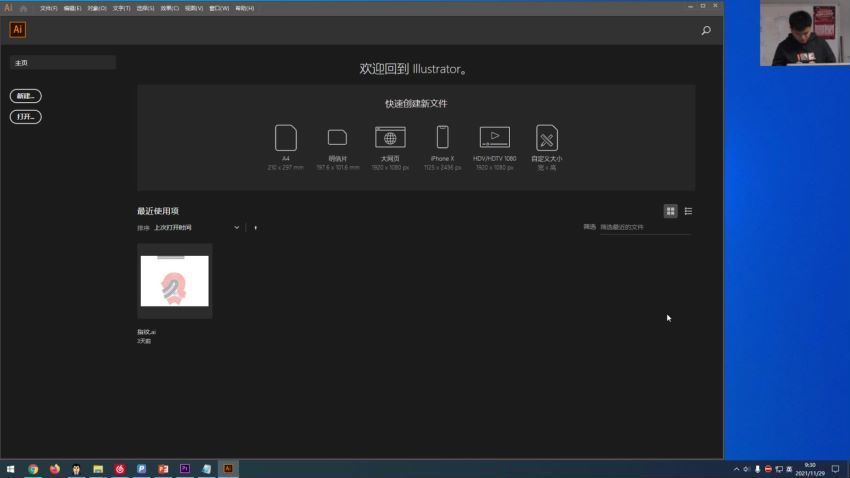The width and height of the screenshot is (850, 478).
Task: Click the filter recent files input field
Action: [x=645, y=228]
